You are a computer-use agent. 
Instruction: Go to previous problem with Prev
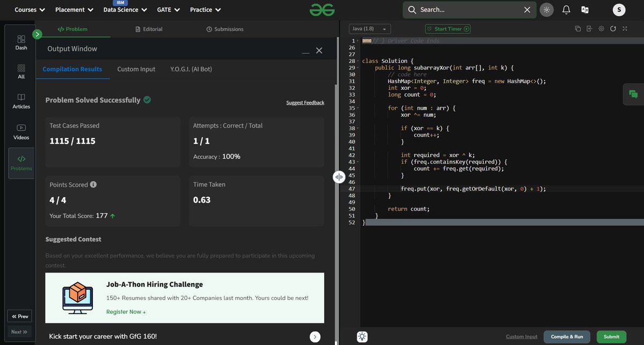(x=19, y=316)
